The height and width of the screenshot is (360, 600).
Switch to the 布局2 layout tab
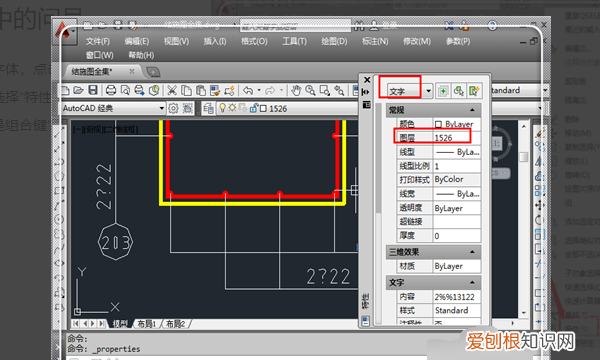(176, 324)
